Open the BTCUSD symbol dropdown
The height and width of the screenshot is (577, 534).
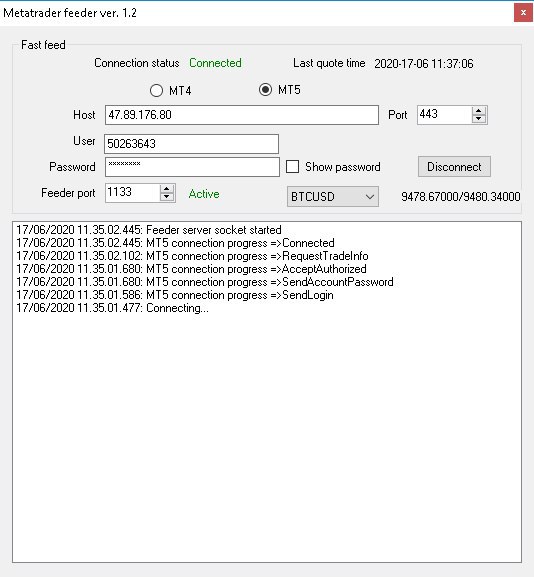tap(333, 197)
